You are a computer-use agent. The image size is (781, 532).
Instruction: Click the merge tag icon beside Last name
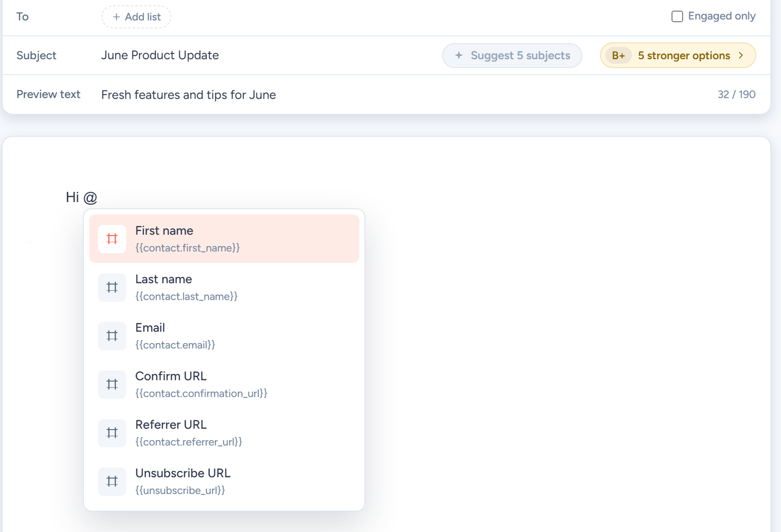[x=112, y=288]
